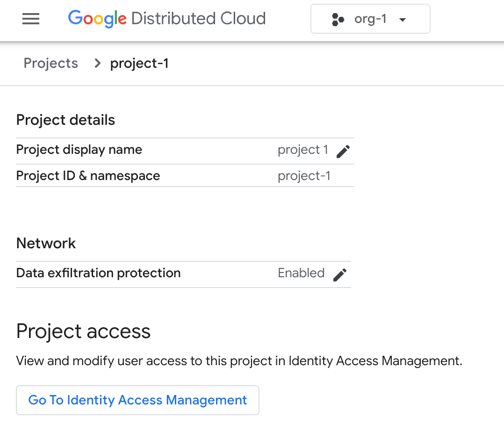Click the Project ID & namespace label
504x432 pixels.
pyautogui.click(x=88, y=176)
